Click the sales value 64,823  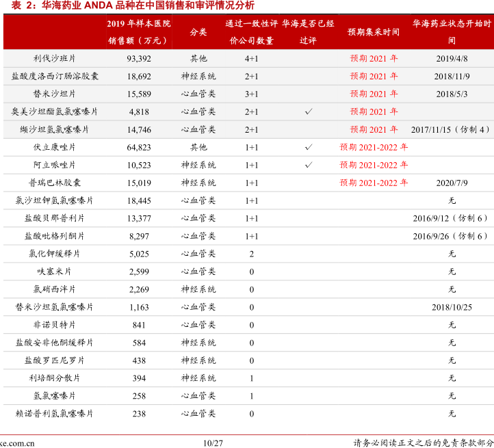pyautogui.click(x=139, y=147)
